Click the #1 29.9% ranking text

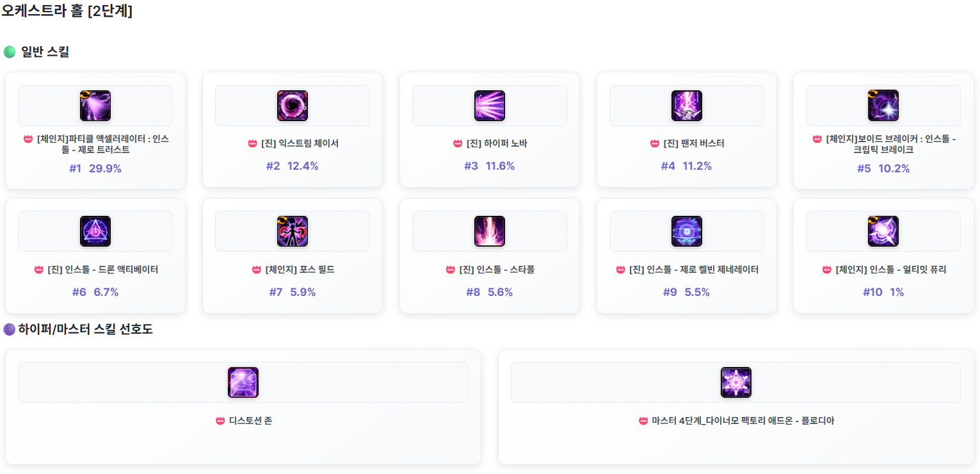pos(95,168)
